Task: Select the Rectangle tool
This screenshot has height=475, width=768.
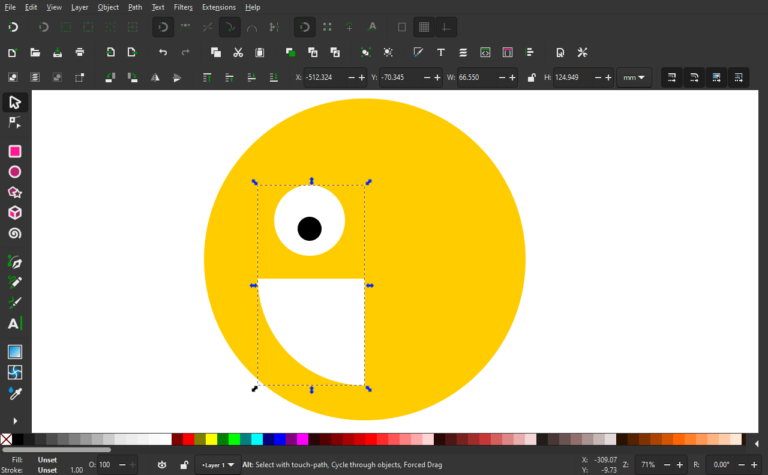Action: click(15, 151)
